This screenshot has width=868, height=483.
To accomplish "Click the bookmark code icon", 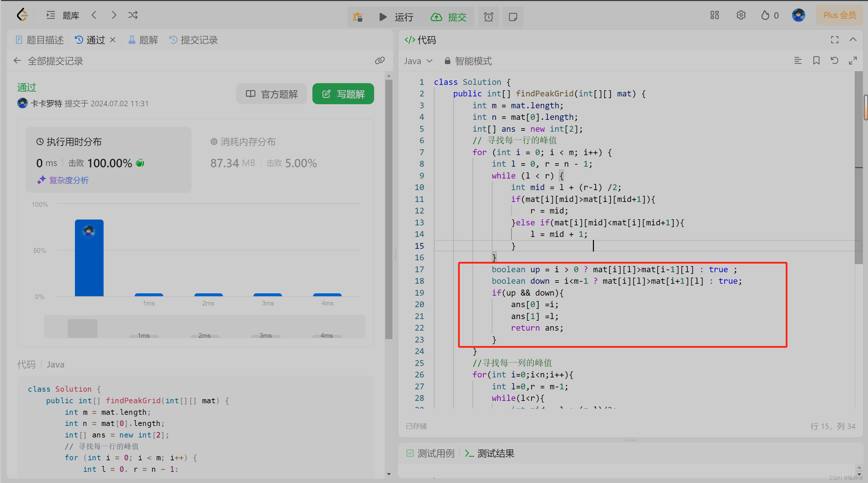I will (x=816, y=61).
